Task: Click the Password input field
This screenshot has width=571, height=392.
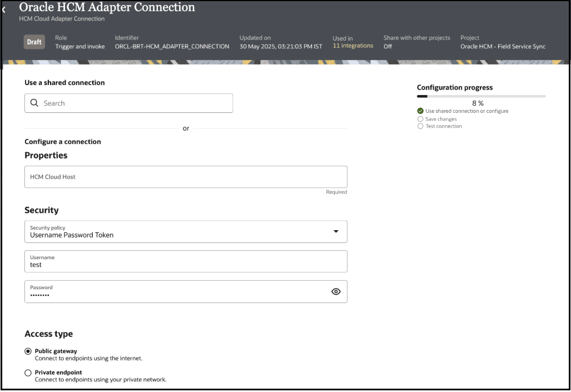Action: point(186,291)
